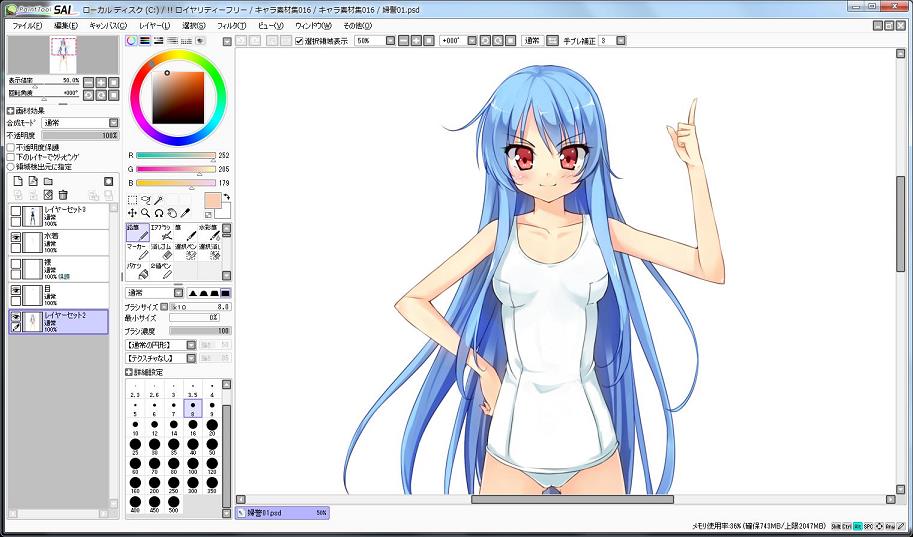
Task: Select the Pencil (鉛筆) brush tool
Action: coord(137,232)
